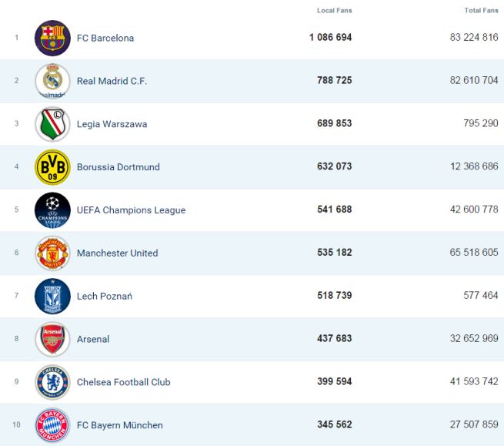Click the FC Barcelona club crest
The height and width of the screenshot is (446, 504).
click(52, 38)
